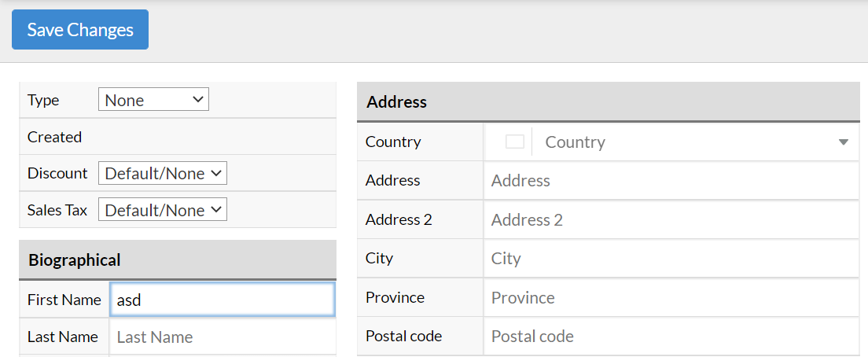This screenshot has width=868, height=357.
Task: Click the Last Name input field
Action: [x=223, y=337]
